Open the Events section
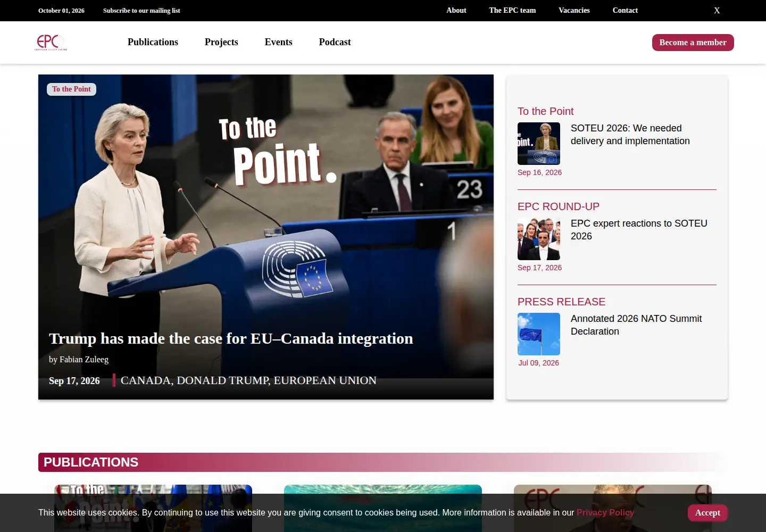Image resolution: width=766 pixels, height=532 pixels. [x=278, y=42]
